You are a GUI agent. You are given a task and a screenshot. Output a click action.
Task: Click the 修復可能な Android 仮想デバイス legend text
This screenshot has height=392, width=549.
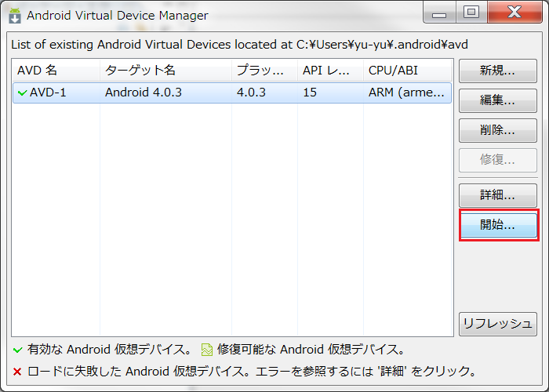[x=311, y=350]
